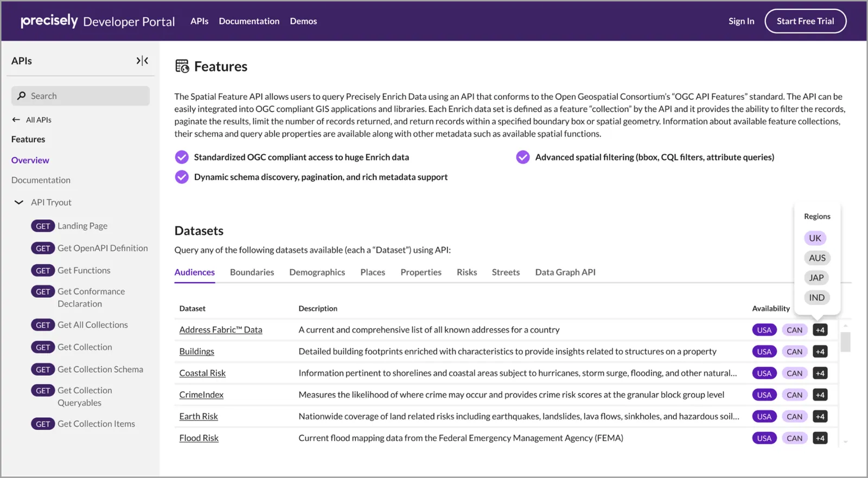Click CAN badge in Flood Risk row
This screenshot has width=868, height=478.
(x=795, y=438)
